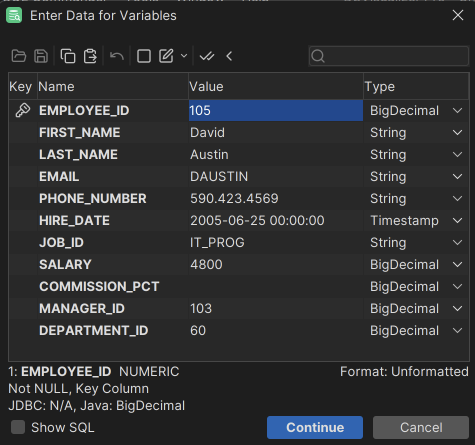Click the open file folder icon

click(x=19, y=56)
